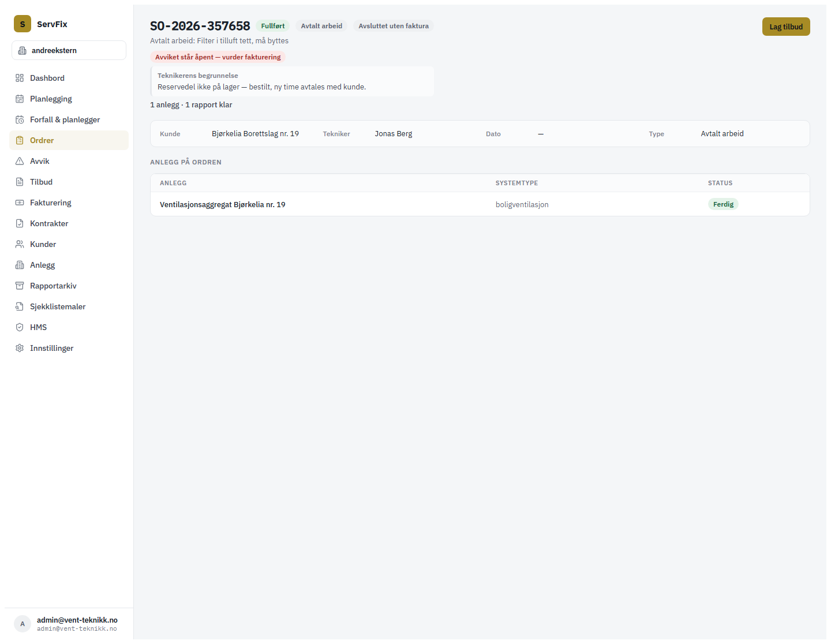This screenshot has height=644, width=831.
Task: Click customer name Bjørkelia Borettslag nr. 19
Action: point(255,133)
